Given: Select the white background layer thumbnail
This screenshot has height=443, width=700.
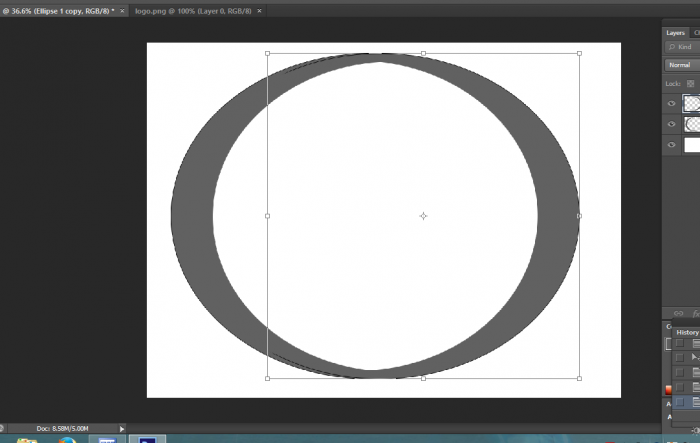Looking at the screenshot, I should tap(692, 145).
